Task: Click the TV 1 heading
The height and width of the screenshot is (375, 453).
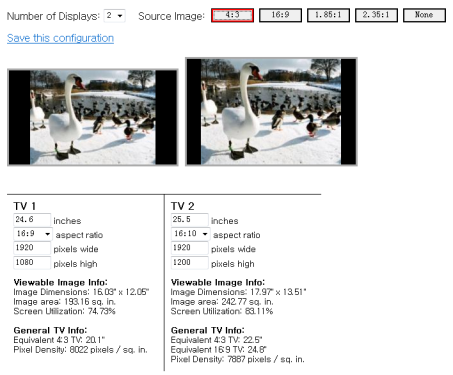Action: tap(24, 206)
